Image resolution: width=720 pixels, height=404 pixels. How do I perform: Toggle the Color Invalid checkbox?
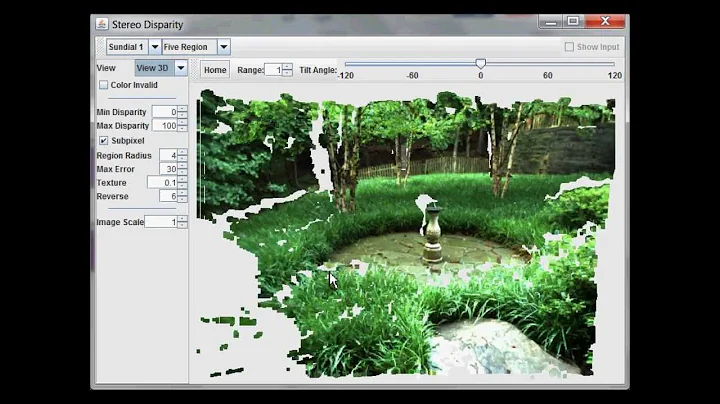(x=104, y=85)
